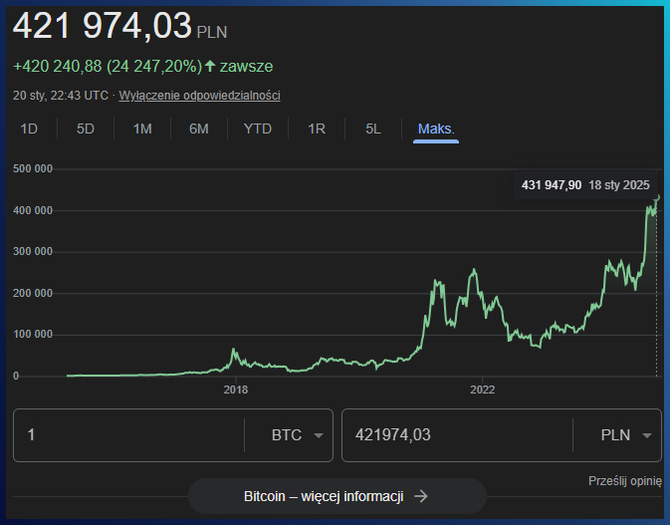670x525 pixels.
Task: Click the +420 240,88 change value
Action: click(x=57, y=66)
